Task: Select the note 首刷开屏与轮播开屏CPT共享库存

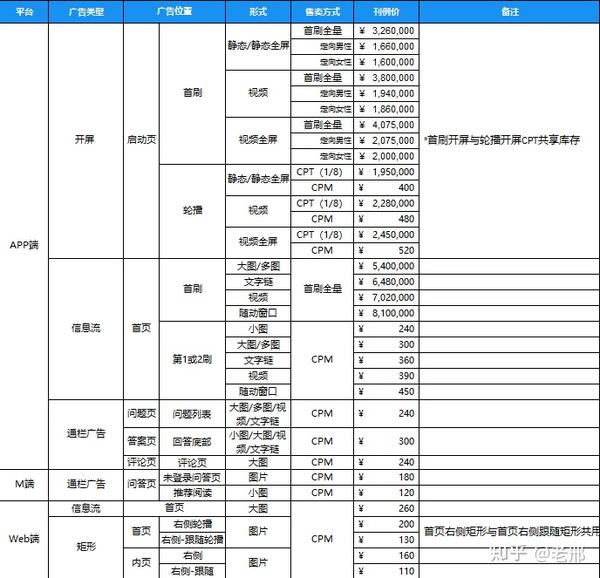Action: click(x=502, y=140)
